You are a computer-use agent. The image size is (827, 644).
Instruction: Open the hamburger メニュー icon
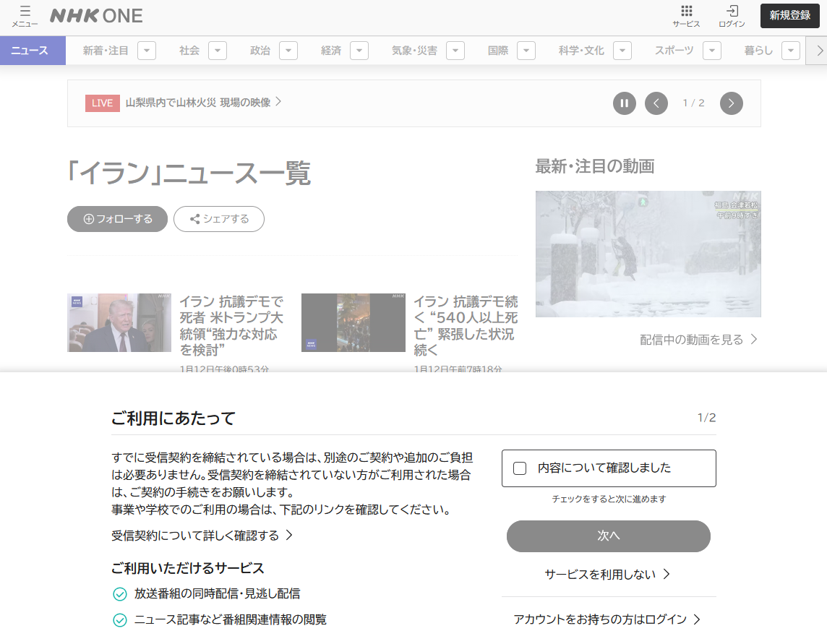click(25, 16)
